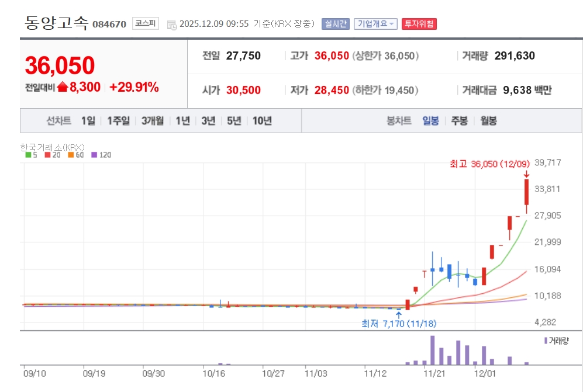
Task: Click the 코스피 market badge
Action: click(145, 23)
